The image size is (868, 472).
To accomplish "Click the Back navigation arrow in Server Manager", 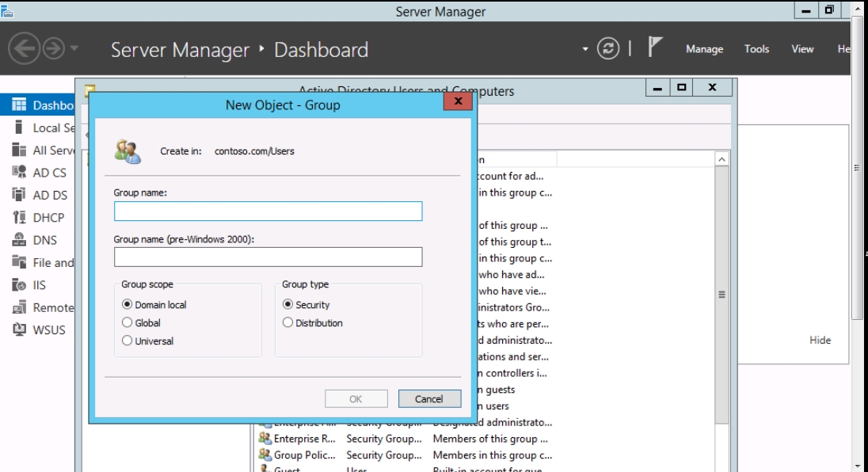I will [x=24, y=48].
